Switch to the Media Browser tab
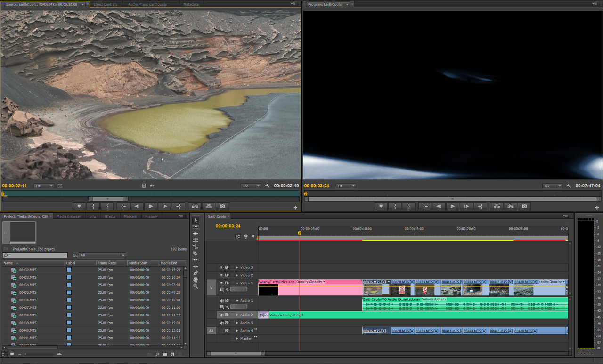This screenshot has width=603, height=364. coord(68,217)
